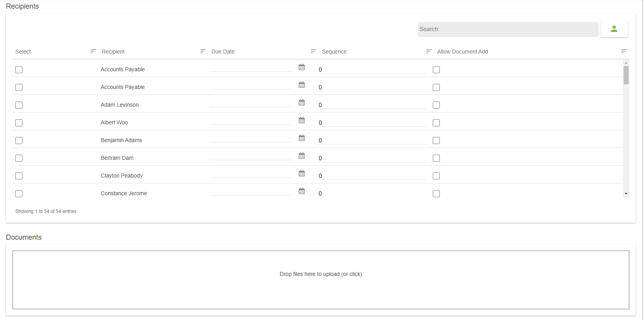Sort by the Recipient column icon

pos(203,51)
